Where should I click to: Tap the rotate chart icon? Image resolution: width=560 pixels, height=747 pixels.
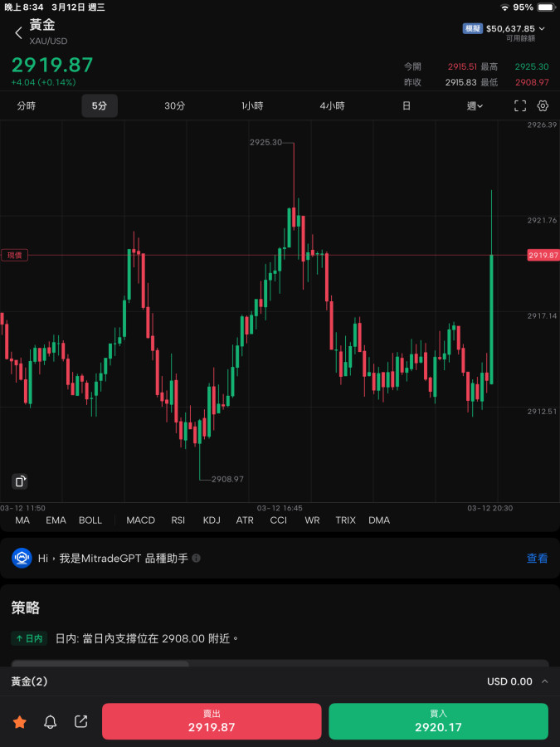click(21, 481)
